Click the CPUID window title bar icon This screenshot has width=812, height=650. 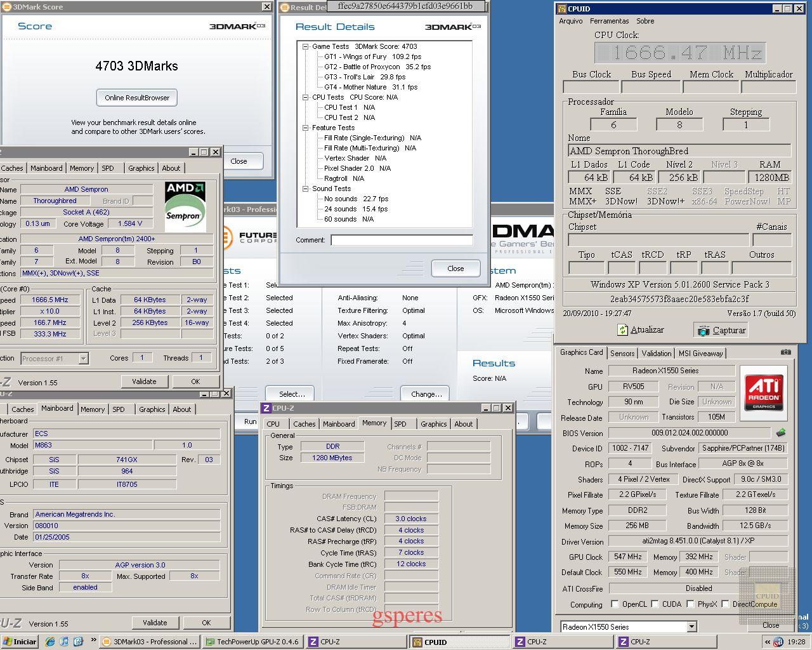pos(561,9)
